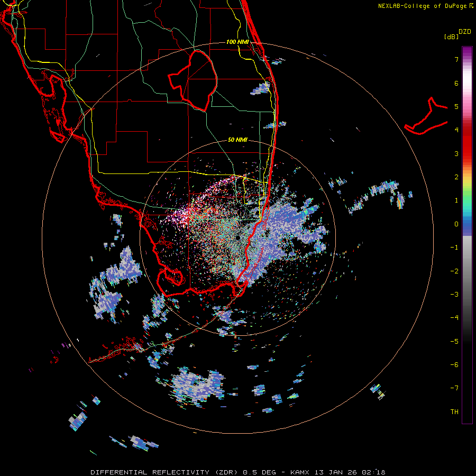
Task: Click the color scale label -3
Action: (454, 295)
